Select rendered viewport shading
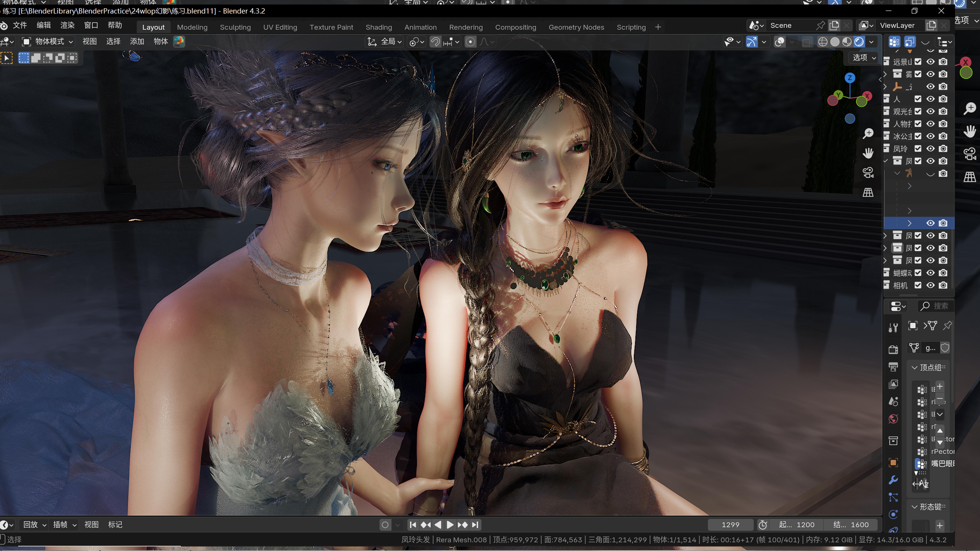The width and height of the screenshot is (980, 551). (859, 42)
